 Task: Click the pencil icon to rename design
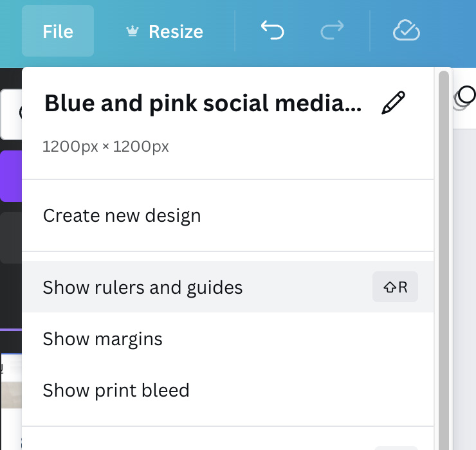pyautogui.click(x=394, y=103)
